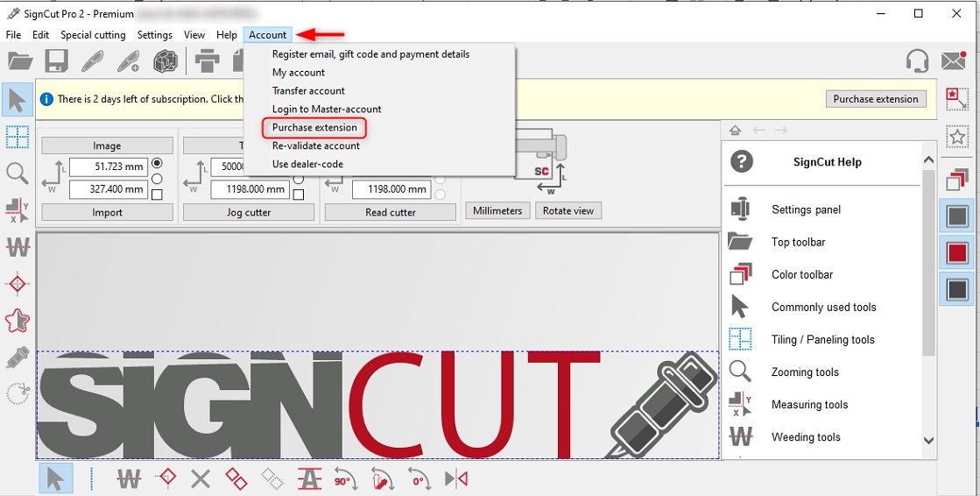
Task: Select the arrow tool in left sidebar
Action: (18, 100)
